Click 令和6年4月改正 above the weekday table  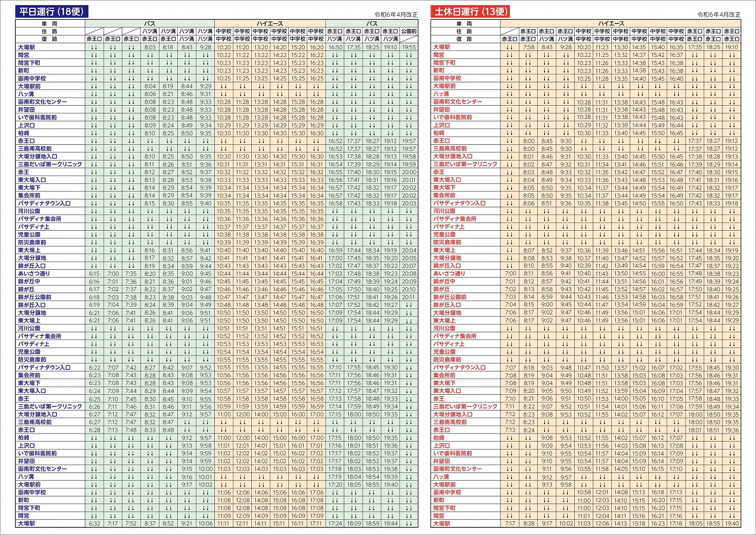396,15
